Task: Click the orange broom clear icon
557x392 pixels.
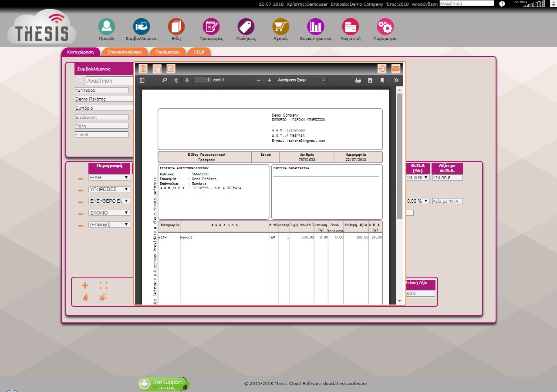Action: tap(85, 297)
